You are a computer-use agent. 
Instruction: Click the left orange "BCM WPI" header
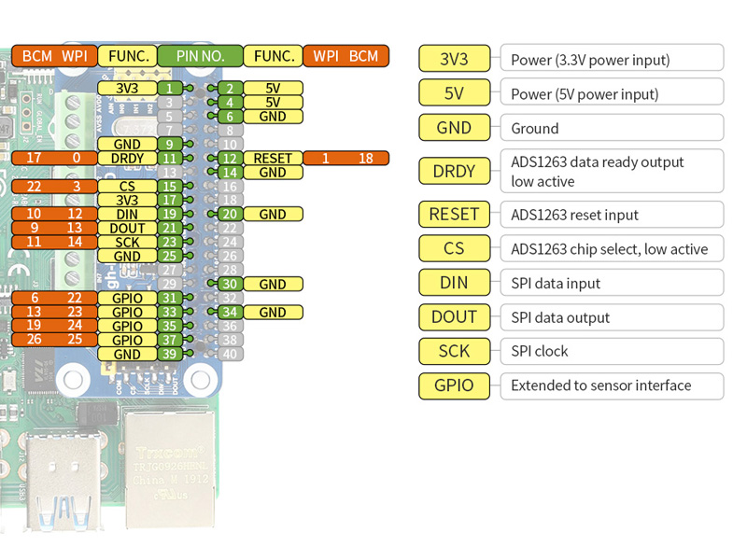54,56
